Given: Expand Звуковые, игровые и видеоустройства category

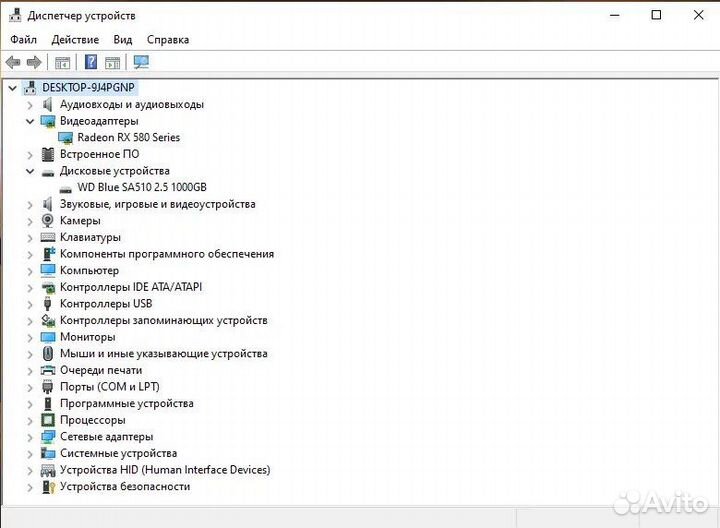Looking at the screenshot, I should click(30, 205).
